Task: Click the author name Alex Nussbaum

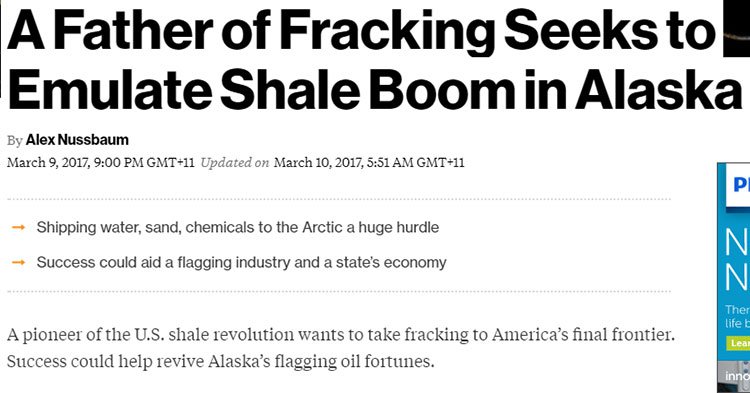Action: pos(77,140)
